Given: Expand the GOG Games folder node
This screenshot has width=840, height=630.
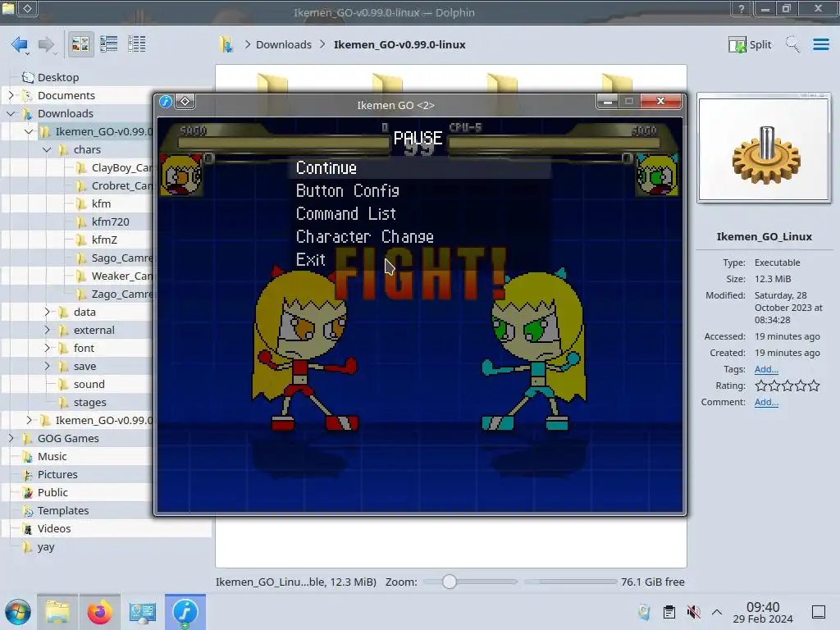Looking at the screenshot, I should 11,438.
